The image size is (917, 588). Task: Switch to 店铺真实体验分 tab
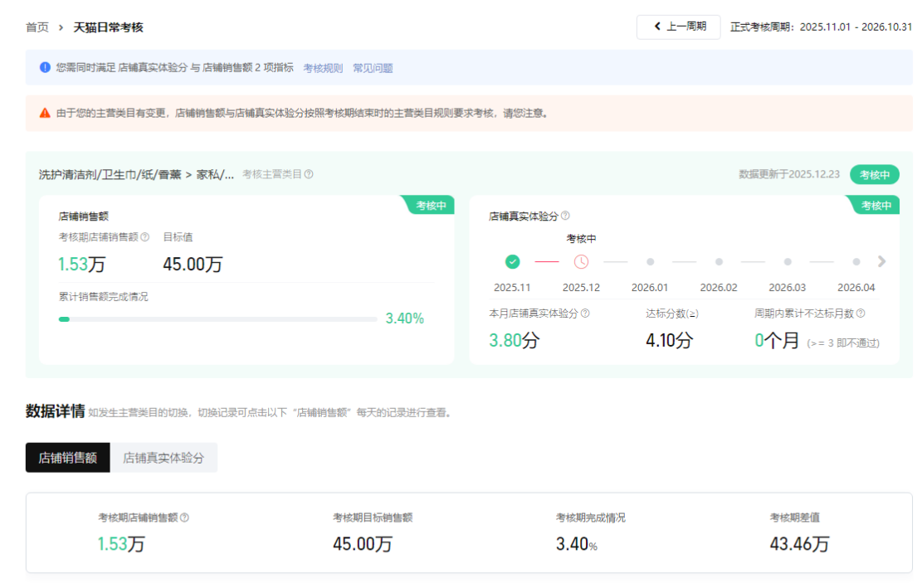pos(163,458)
